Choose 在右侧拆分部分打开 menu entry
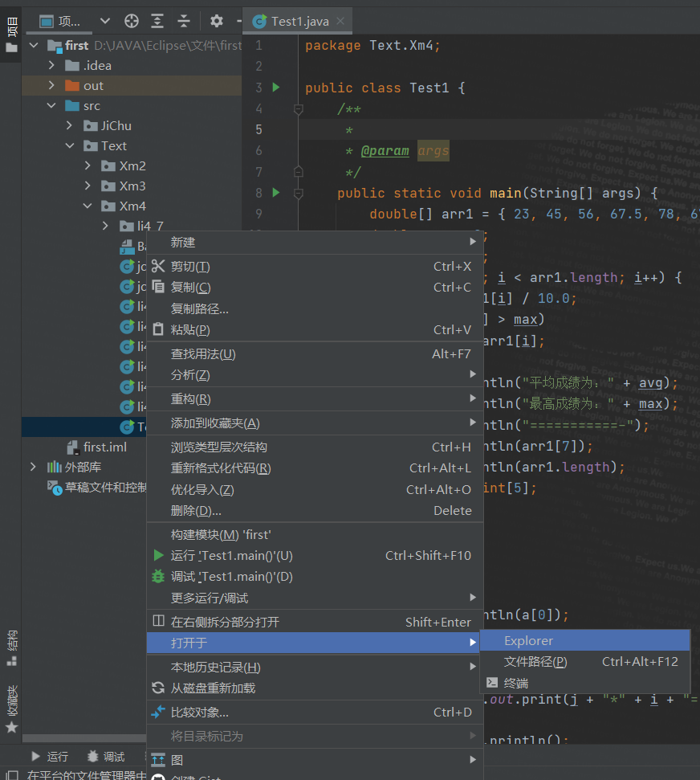Image resolution: width=700 pixels, height=780 pixels. [x=315, y=622]
